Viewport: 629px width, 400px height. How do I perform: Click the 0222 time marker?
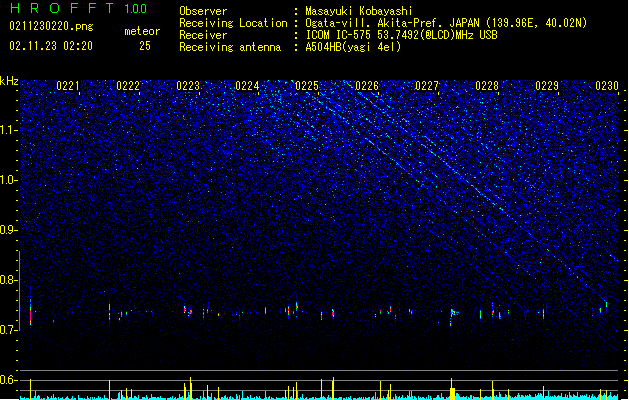click(x=128, y=85)
